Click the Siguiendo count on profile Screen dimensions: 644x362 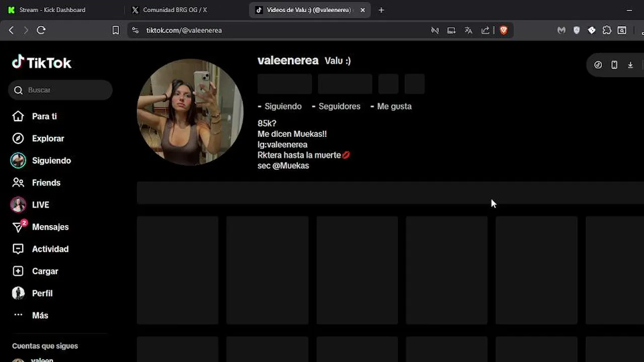click(x=280, y=106)
